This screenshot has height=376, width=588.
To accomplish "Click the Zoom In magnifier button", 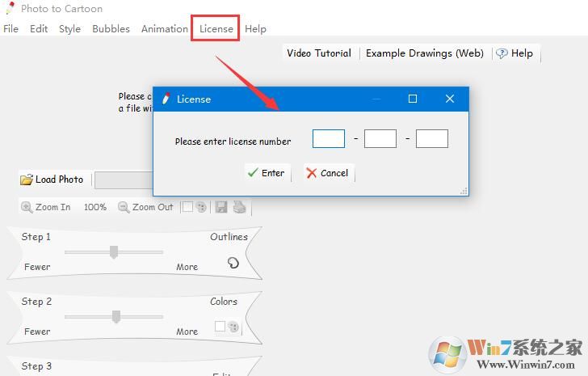I will coord(46,207).
